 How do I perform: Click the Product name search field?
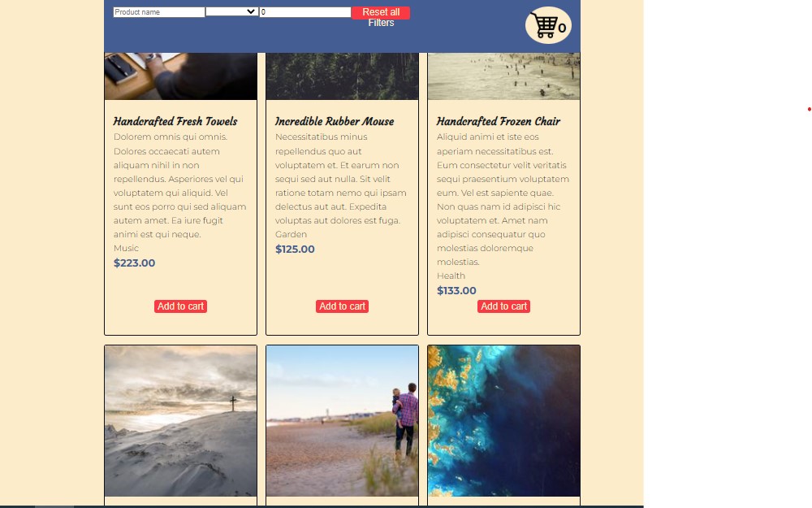(159, 12)
